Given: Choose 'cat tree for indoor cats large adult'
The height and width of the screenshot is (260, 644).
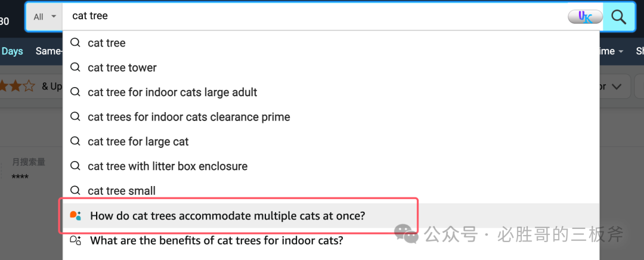Looking at the screenshot, I should 330,92.
